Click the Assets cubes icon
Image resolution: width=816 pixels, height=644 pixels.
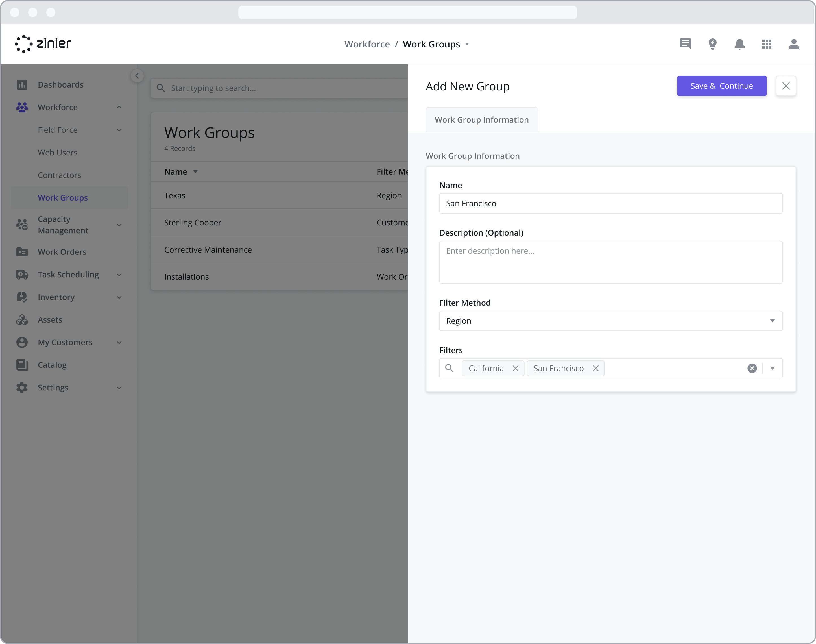tap(22, 320)
